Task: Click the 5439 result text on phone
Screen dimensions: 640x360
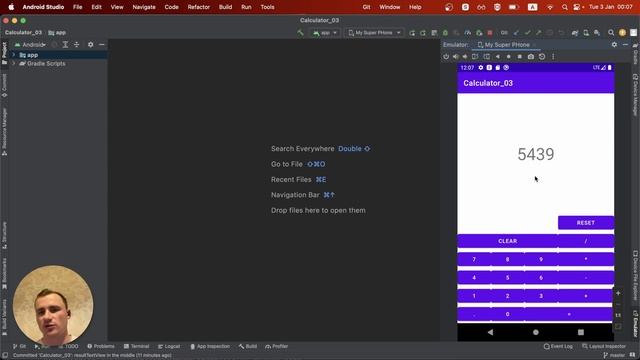Action: pos(536,154)
